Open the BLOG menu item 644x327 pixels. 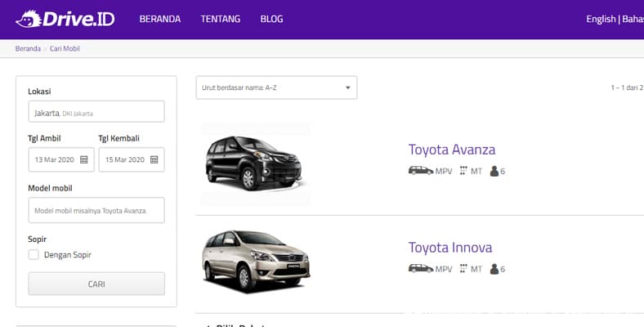[x=271, y=19]
